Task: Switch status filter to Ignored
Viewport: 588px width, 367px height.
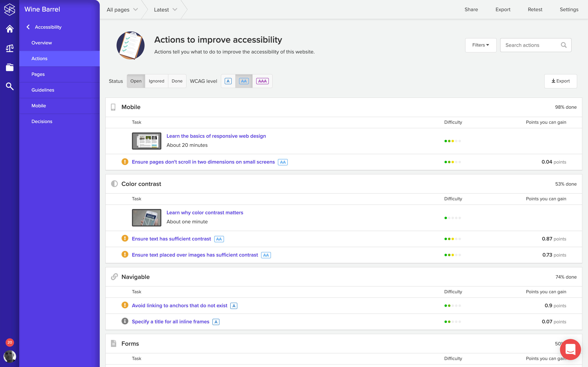Action: coord(156,81)
